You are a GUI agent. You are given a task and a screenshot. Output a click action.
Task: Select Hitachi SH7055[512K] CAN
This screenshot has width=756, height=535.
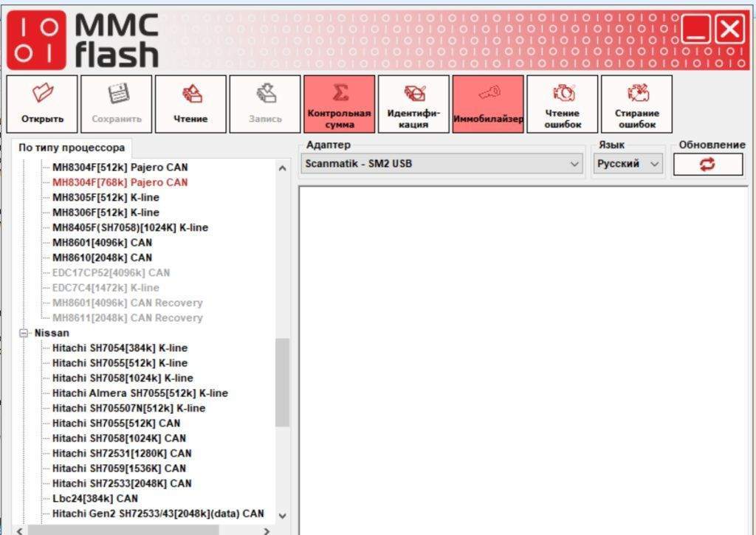[x=116, y=423]
